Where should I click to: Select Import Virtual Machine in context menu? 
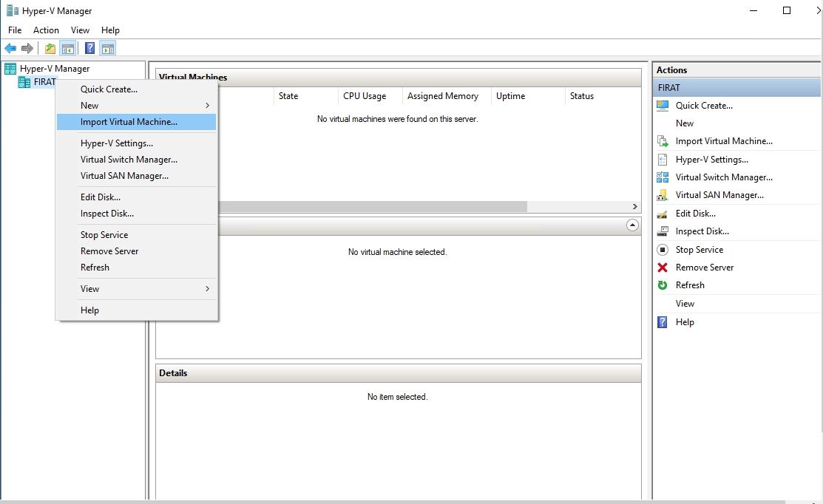(137, 122)
